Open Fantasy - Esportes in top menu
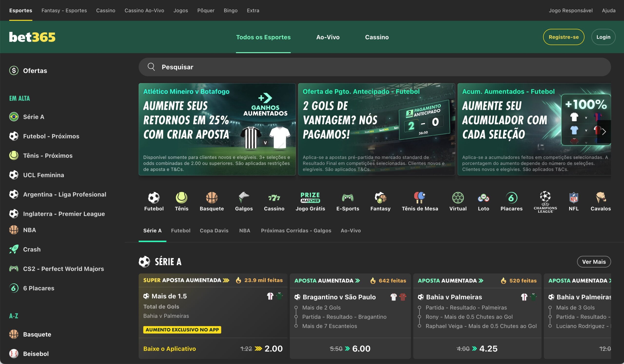This screenshot has width=624, height=364. point(64,10)
